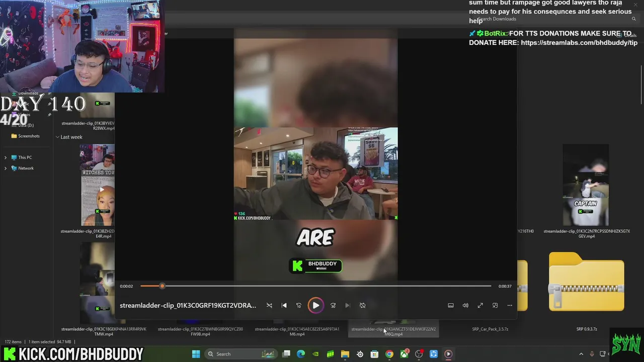This screenshot has width=644, height=362.
Task: Open the closed captions button
Action: tap(451, 305)
